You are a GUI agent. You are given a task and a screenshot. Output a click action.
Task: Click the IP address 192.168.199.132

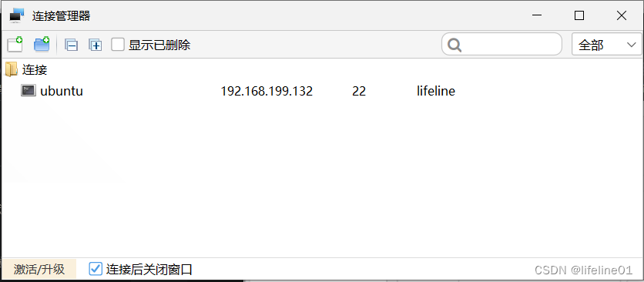(x=267, y=91)
